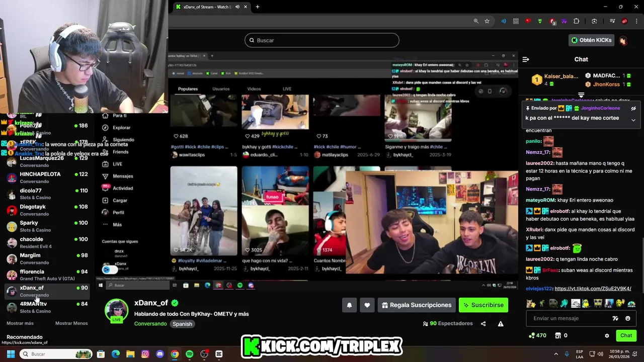This screenshot has height=362, width=644.
Task: Click the xDanx_of LIVE avatar
Action: coord(116,311)
